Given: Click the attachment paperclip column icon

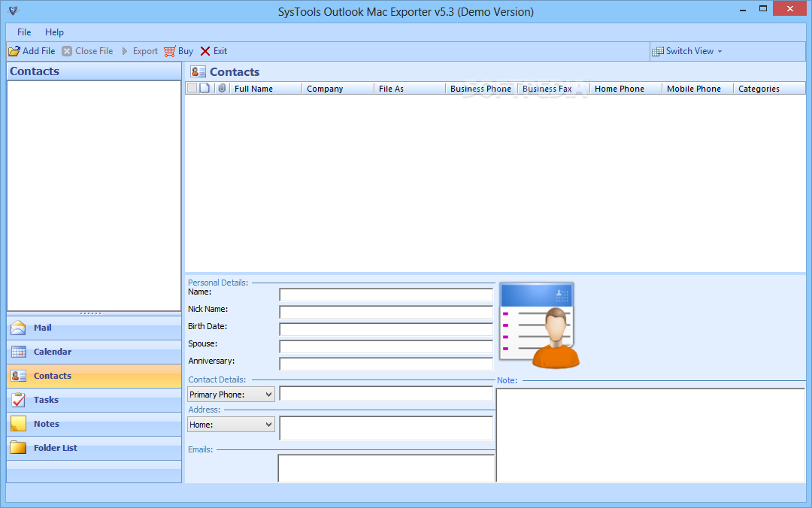Looking at the screenshot, I should 222,88.
